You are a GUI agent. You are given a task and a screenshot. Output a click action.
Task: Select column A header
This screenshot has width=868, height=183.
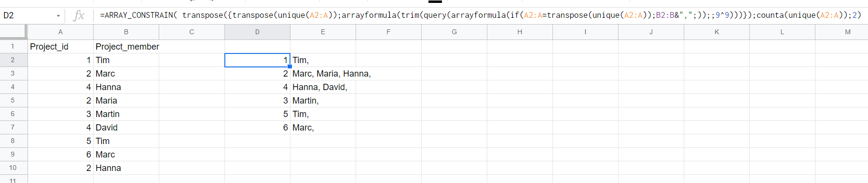(x=60, y=32)
